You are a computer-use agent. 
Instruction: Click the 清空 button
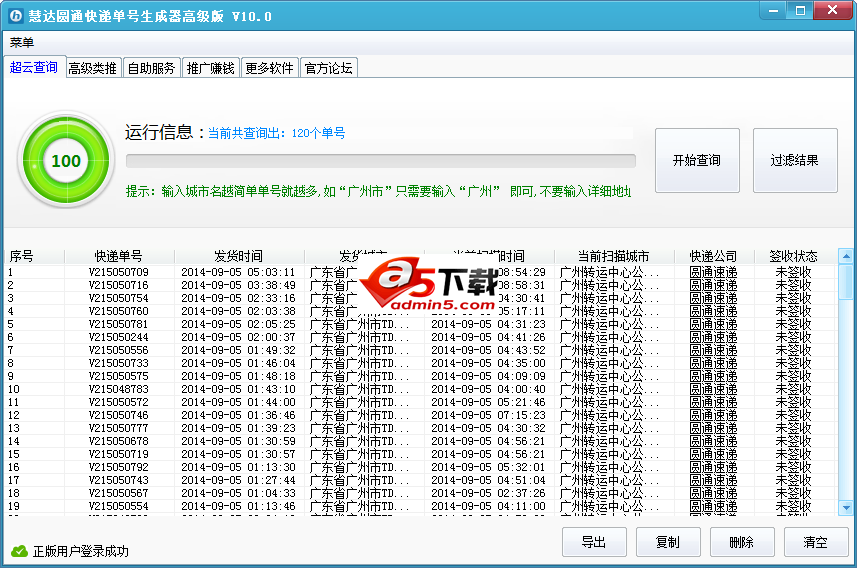pos(815,542)
